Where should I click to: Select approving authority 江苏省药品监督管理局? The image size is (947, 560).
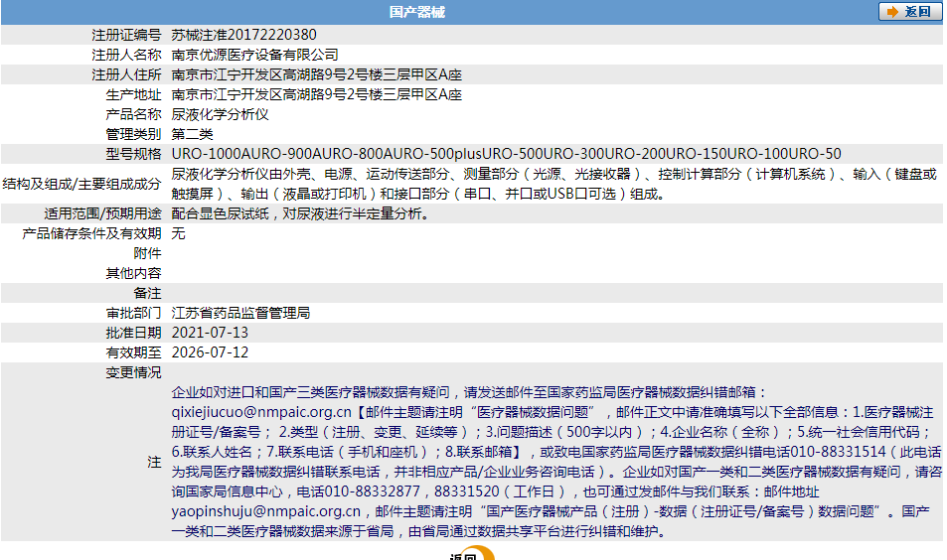(x=241, y=313)
